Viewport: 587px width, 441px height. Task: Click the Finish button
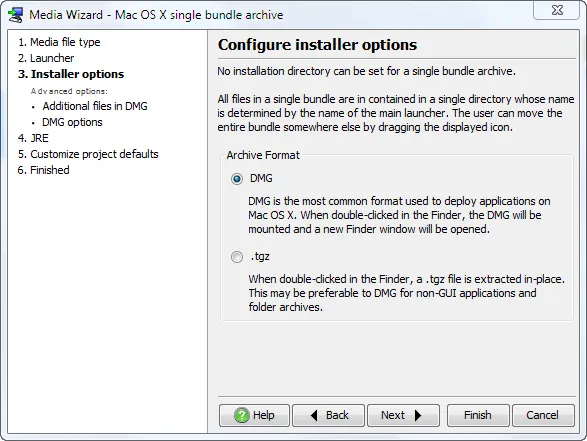pos(478,415)
